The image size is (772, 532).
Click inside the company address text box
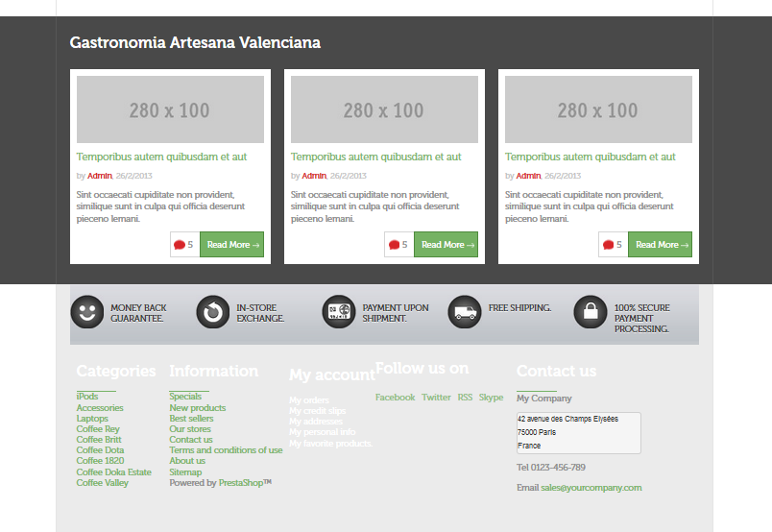pyautogui.click(x=578, y=433)
